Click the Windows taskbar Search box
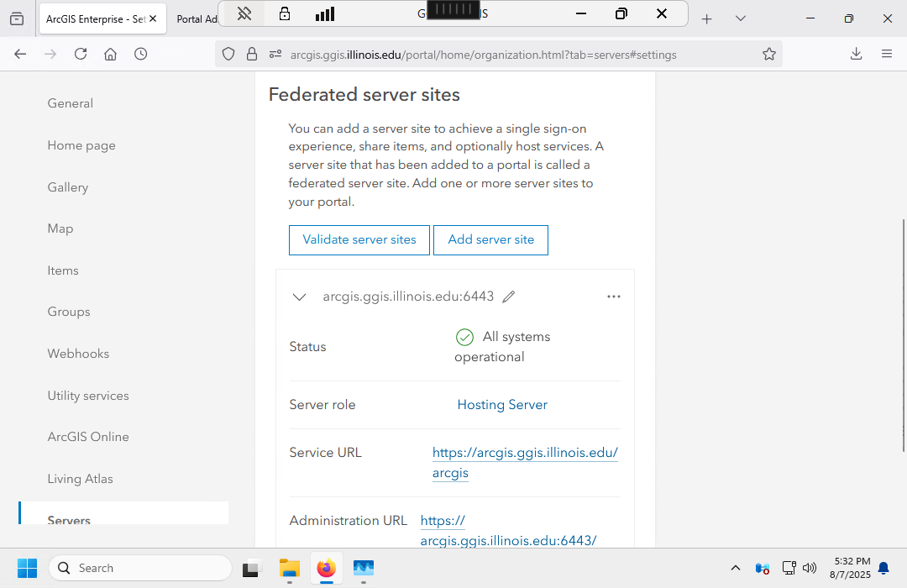This screenshot has height=588, width=907. click(140, 568)
